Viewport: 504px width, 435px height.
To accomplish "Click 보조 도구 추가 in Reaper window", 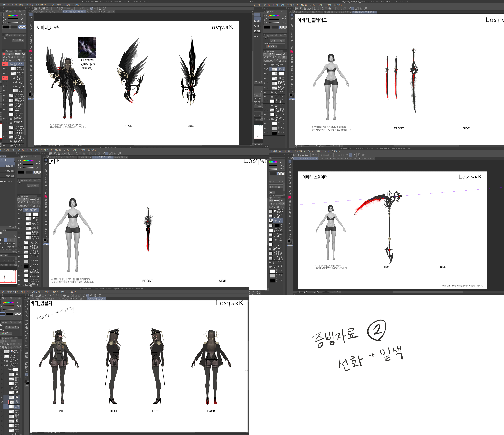I will [6, 181].
